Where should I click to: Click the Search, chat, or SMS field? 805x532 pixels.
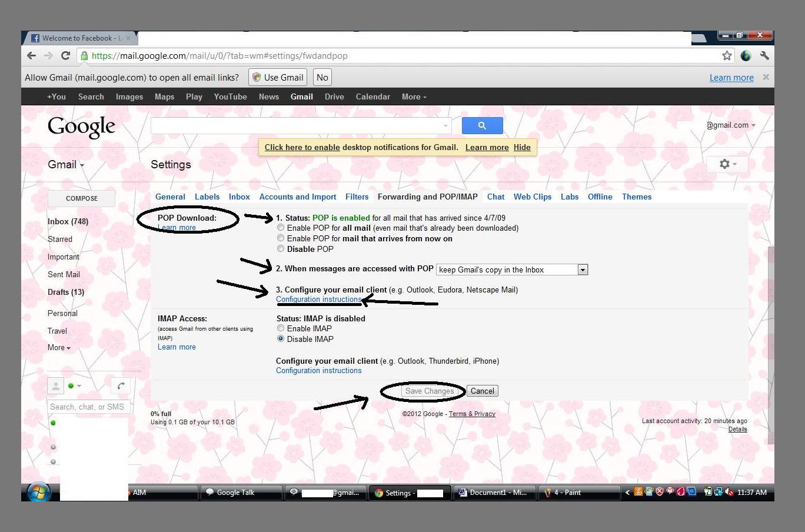tap(87, 407)
